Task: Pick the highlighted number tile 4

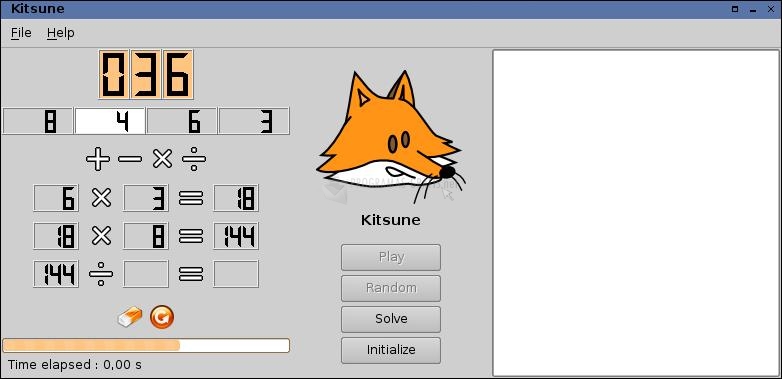Action: 110,121
